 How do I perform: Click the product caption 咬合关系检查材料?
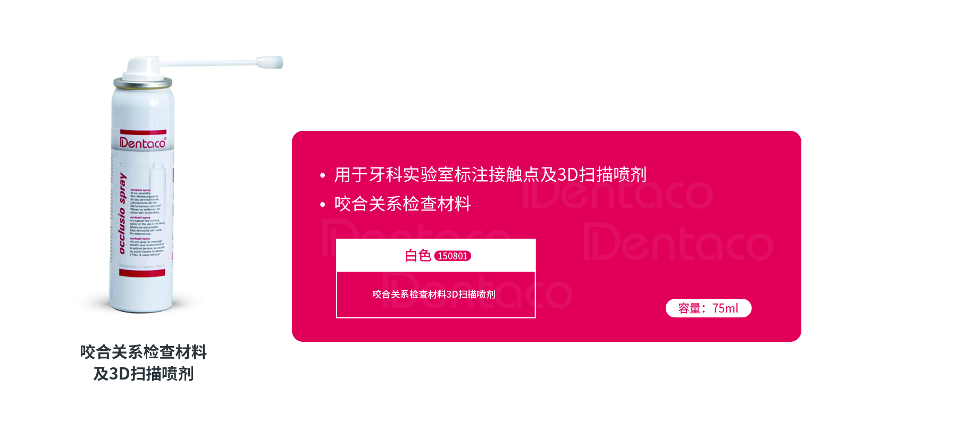[143, 352]
